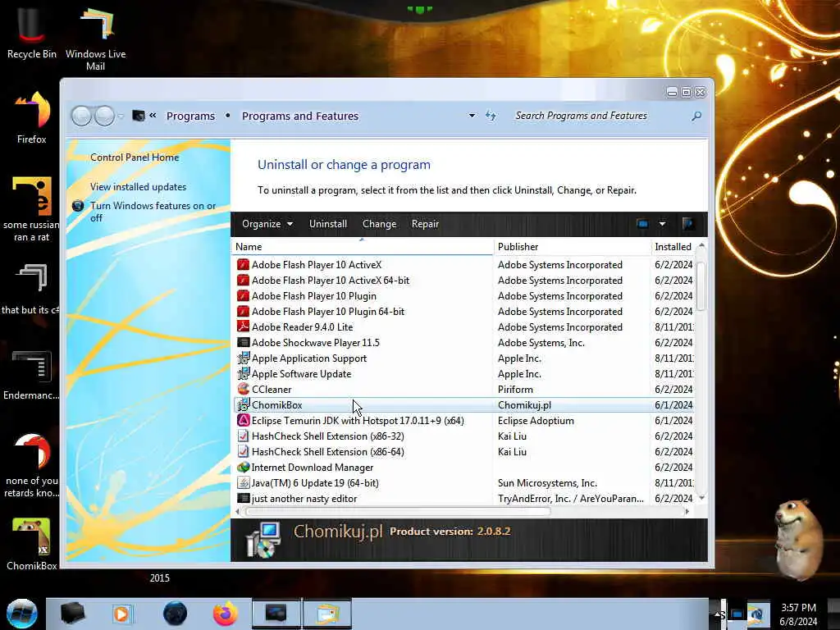Screen dimensions: 840x630
Task: Click the black box taskbar icon
Action: tap(72, 614)
